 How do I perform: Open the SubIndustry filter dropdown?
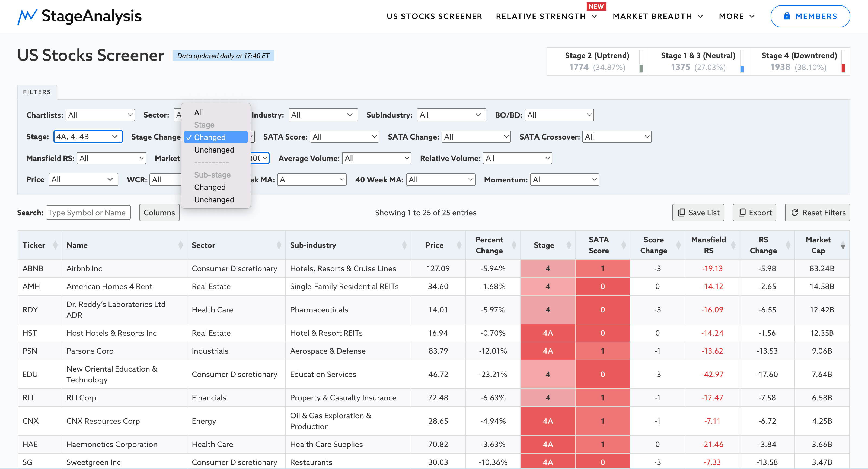click(452, 115)
